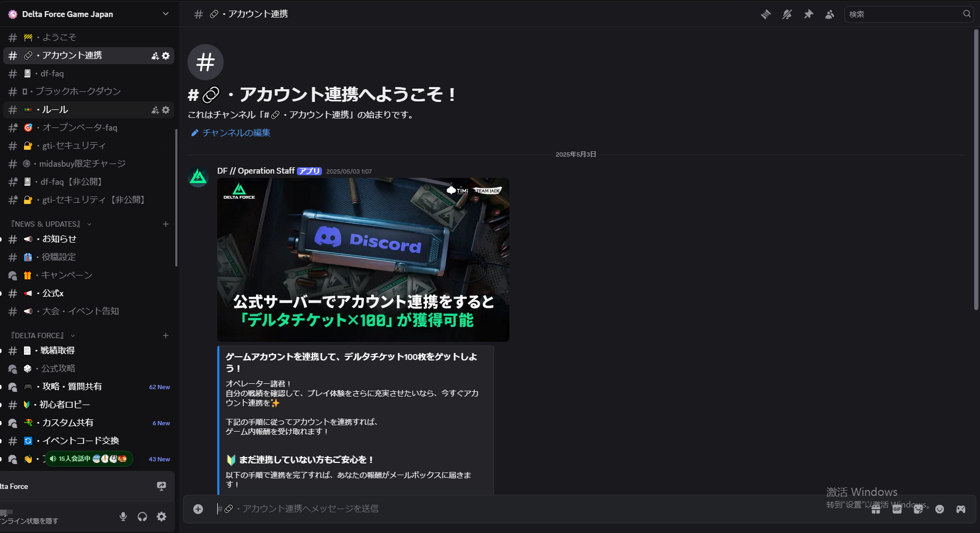Click the チャンネルの編集 link
This screenshot has width=980, height=533.
[x=236, y=132]
